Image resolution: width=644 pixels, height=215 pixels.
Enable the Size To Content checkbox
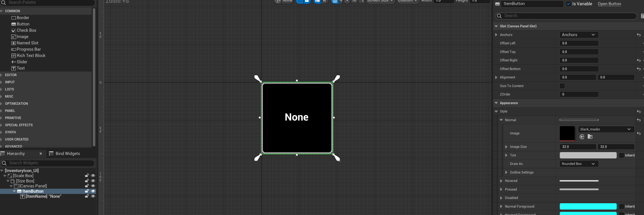562,86
